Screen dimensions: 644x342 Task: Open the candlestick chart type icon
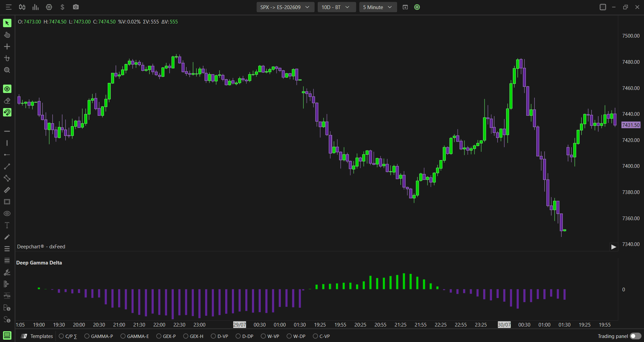22,7
